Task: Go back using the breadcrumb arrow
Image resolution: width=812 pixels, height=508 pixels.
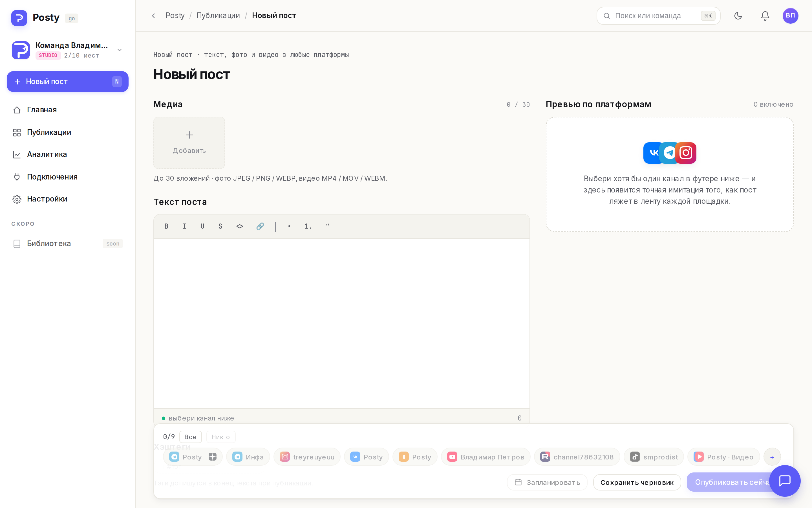Action: pyautogui.click(x=153, y=16)
